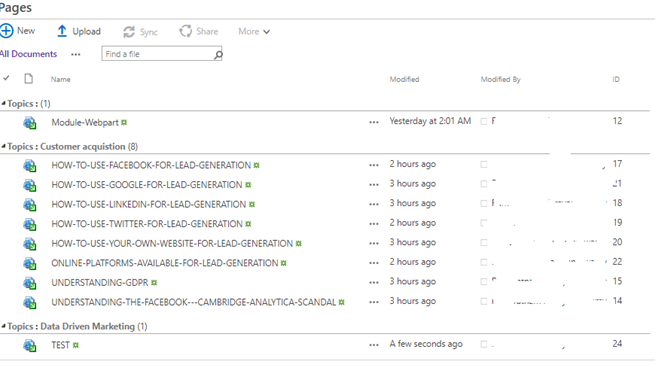The height and width of the screenshot is (366, 660).
Task: Open the More dropdown
Action: coord(254,32)
